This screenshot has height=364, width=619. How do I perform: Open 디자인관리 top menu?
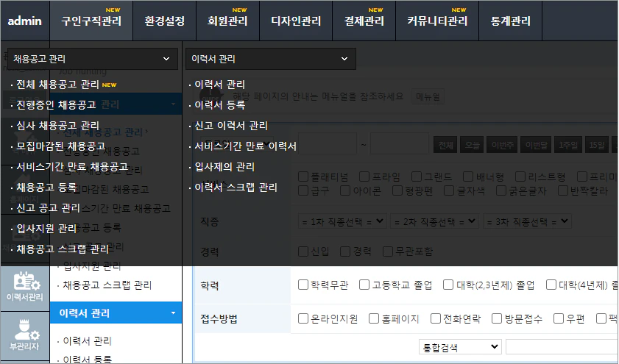[x=296, y=21]
